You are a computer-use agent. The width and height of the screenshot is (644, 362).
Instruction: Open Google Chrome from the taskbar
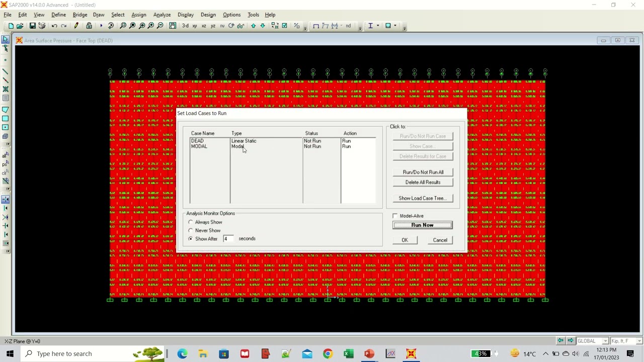click(x=328, y=353)
